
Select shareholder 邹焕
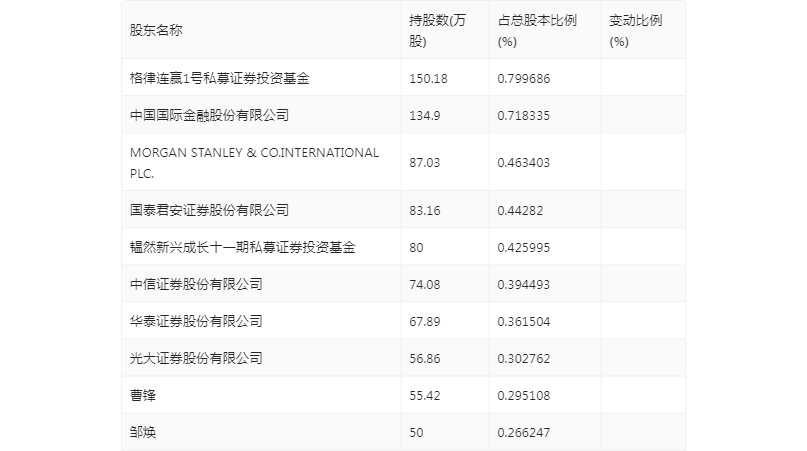[143, 432]
